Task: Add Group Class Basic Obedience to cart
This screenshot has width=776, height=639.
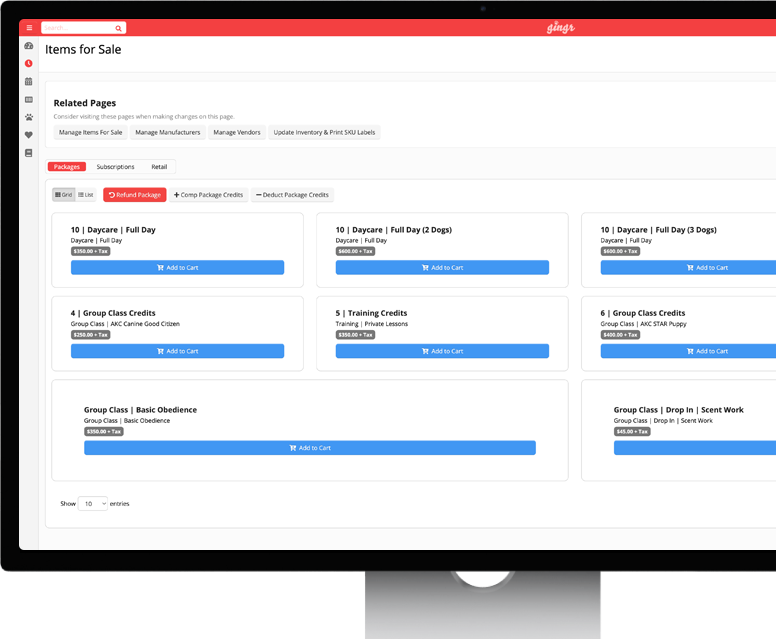Action: click(x=310, y=448)
